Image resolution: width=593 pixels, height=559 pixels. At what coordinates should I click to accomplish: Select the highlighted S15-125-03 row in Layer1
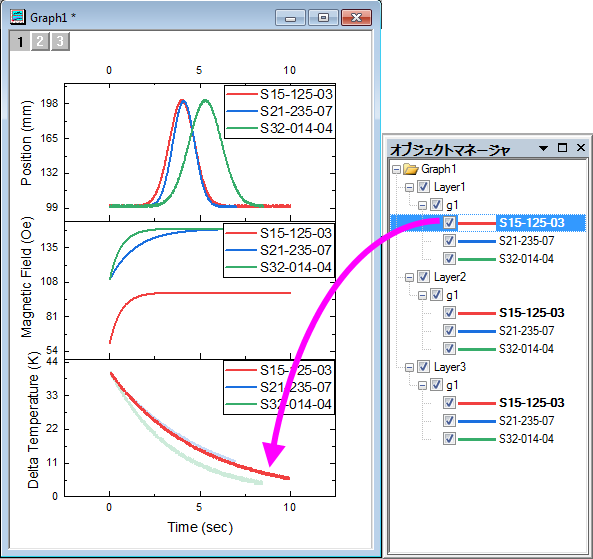pos(488,223)
